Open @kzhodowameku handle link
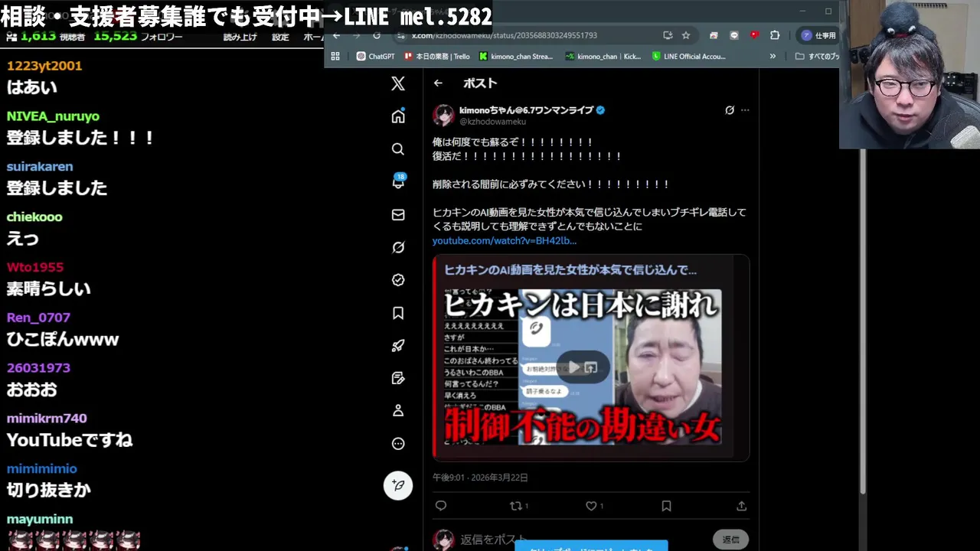This screenshot has height=551, width=980. tap(492, 122)
